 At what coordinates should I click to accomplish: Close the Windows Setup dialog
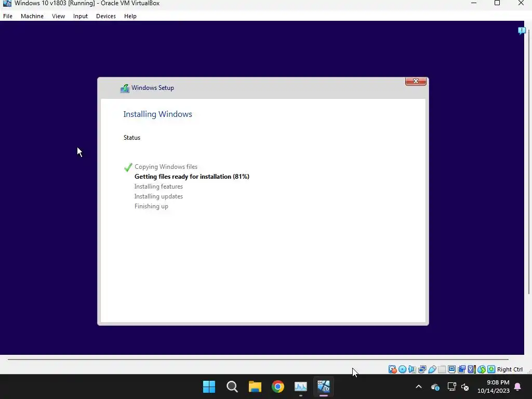click(x=416, y=81)
